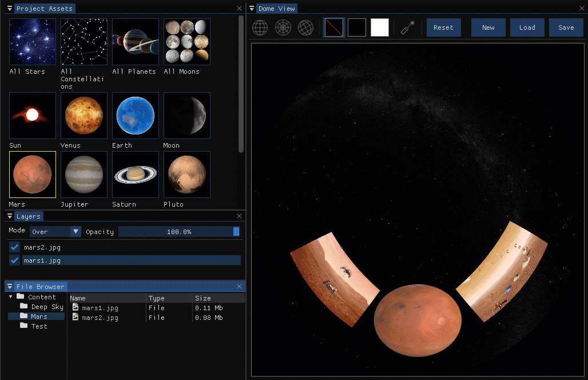This screenshot has width=588, height=380.
Task: Pick the black background swatch
Action: click(356, 28)
